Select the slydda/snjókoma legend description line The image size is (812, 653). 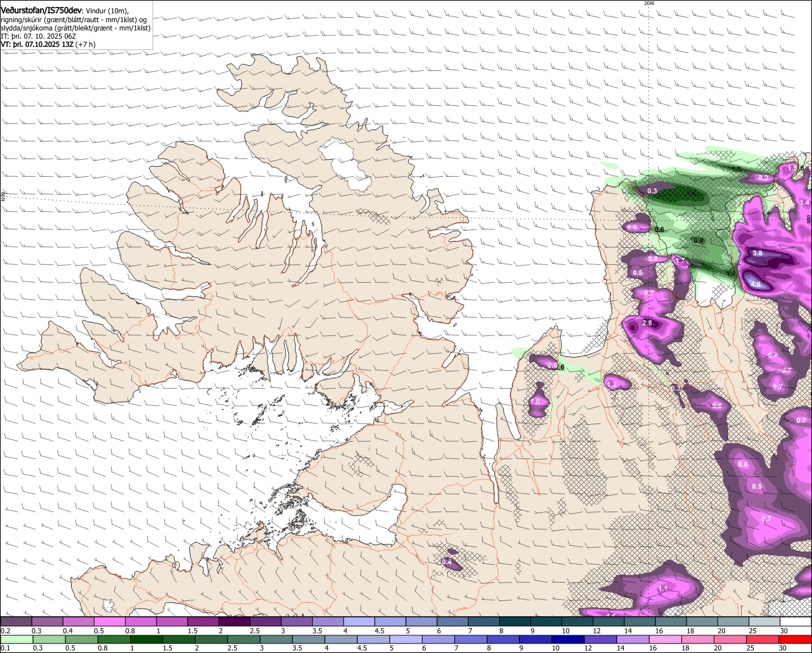pos(75,28)
